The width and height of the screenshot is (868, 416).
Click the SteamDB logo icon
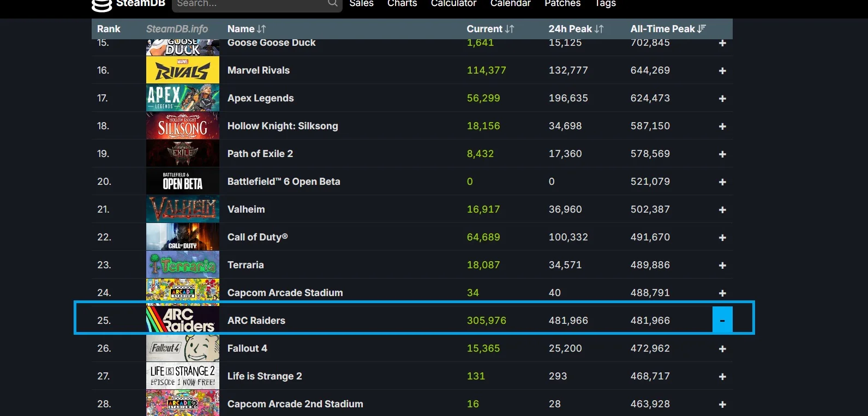click(x=101, y=5)
